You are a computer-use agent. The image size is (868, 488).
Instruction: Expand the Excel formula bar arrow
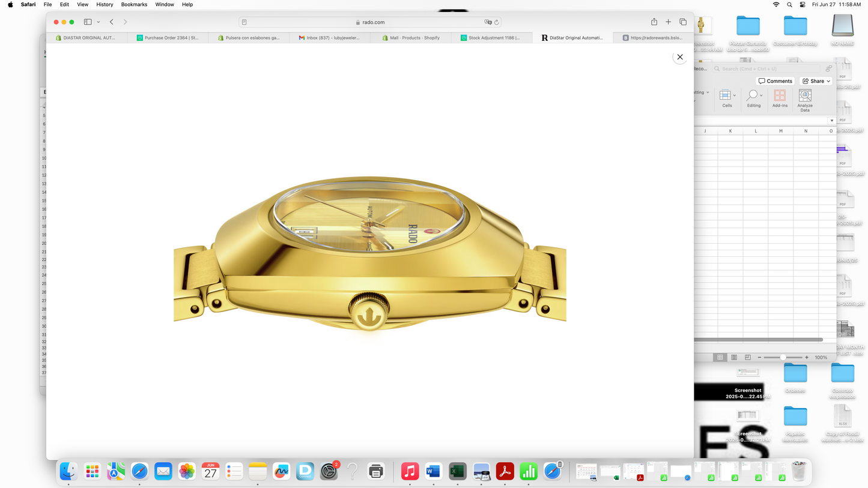[x=831, y=121]
